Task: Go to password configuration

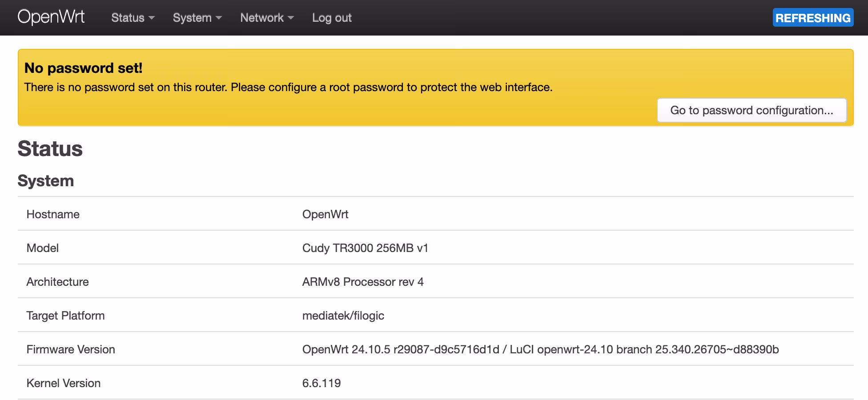Action: pos(751,110)
